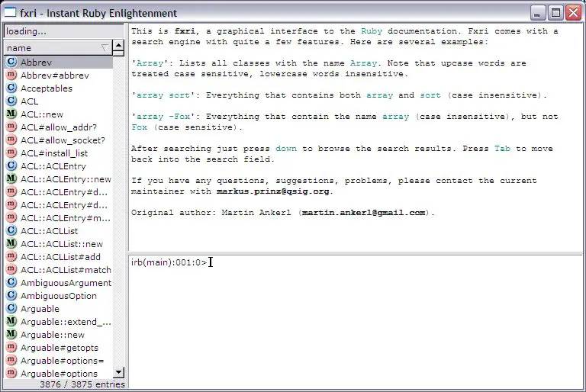The image size is (586, 392).
Task: Click the green module-method icon beside ACL::new
Action: coord(11,114)
